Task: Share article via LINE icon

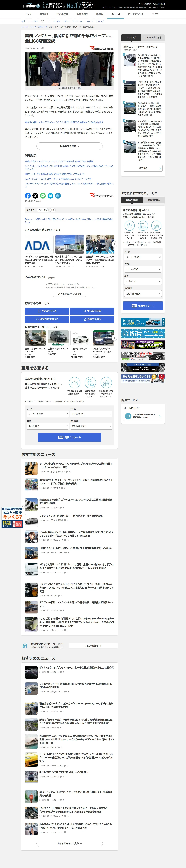Action: point(43,195)
